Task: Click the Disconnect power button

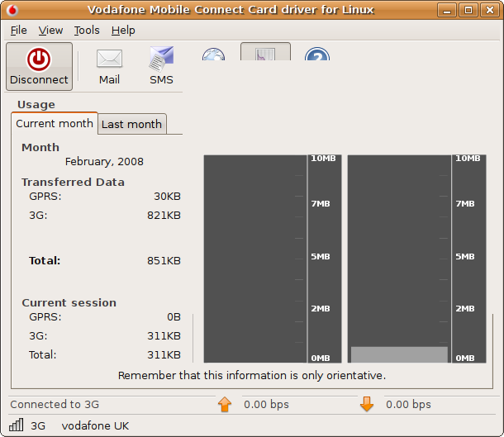Action: pyautogui.click(x=39, y=66)
